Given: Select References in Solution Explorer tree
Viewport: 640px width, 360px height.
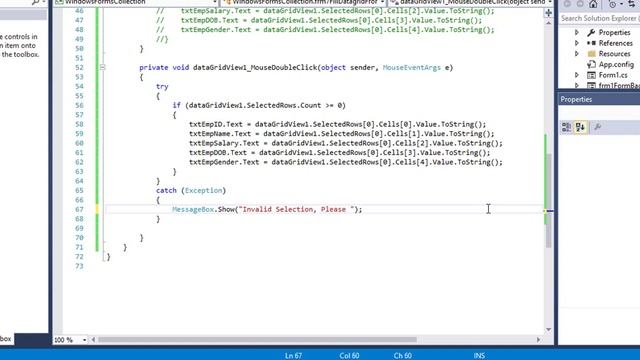Looking at the screenshot, I should tap(616, 43).
